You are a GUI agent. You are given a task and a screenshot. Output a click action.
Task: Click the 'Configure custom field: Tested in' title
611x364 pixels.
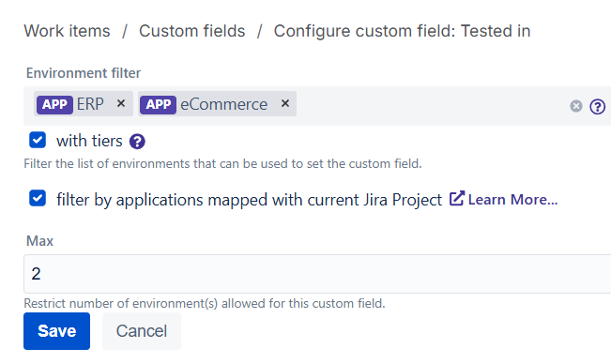click(402, 31)
